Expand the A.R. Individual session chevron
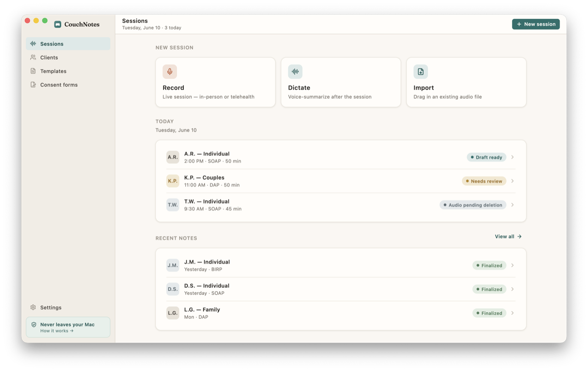The width and height of the screenshot is (588, 371). (x=512, y=157)
